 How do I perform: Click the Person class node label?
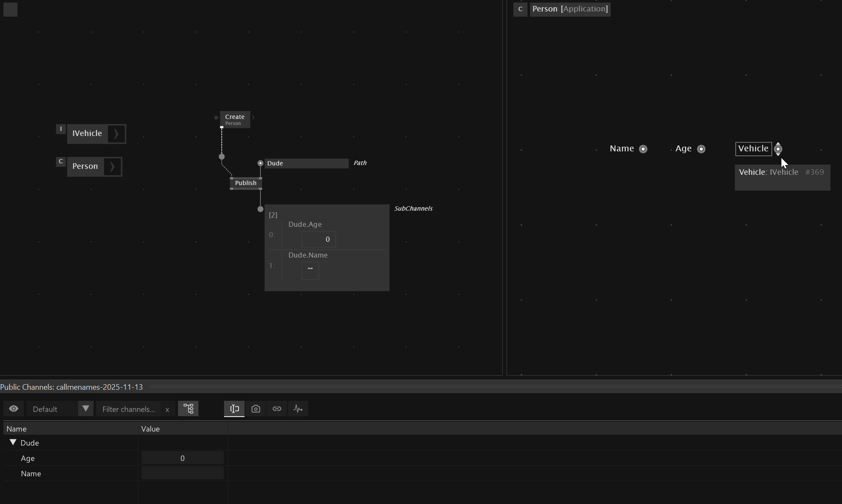click(85, 166)
